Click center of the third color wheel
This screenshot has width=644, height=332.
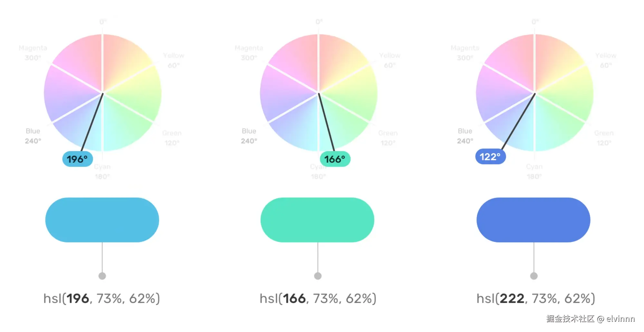pyautogui.click(x=535, y=93)
